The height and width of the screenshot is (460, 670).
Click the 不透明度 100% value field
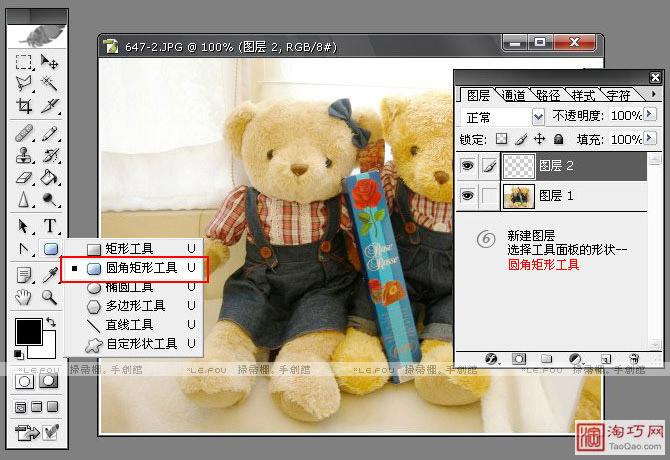[626, 116]
